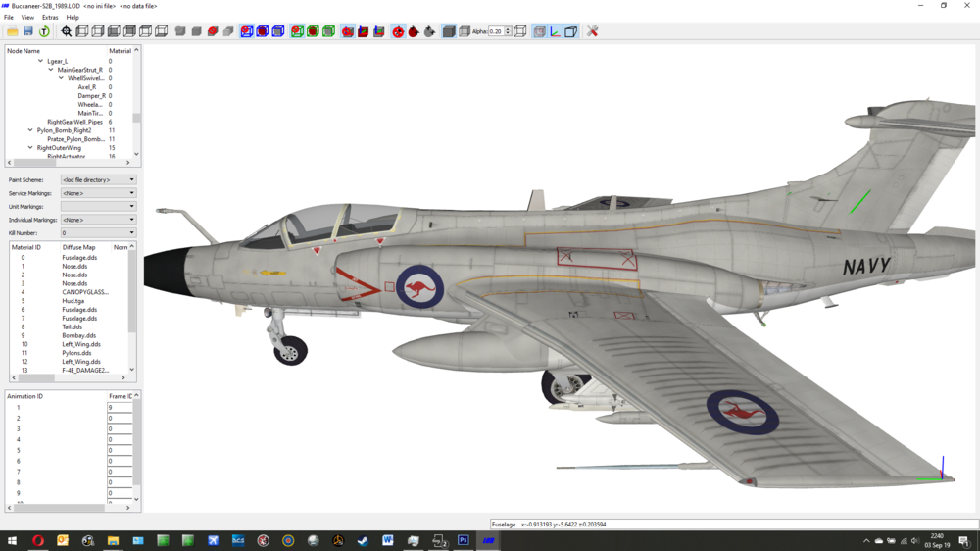Reload the model with the green circular arrow

coord(44,31)
